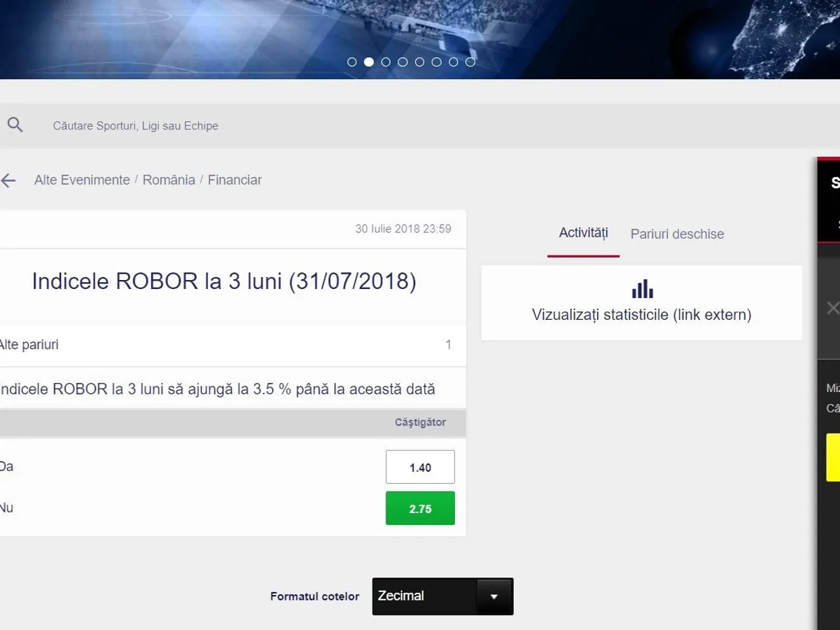Select the first banner carousel dot
The image size is (840, 630).
coord(352,62)
